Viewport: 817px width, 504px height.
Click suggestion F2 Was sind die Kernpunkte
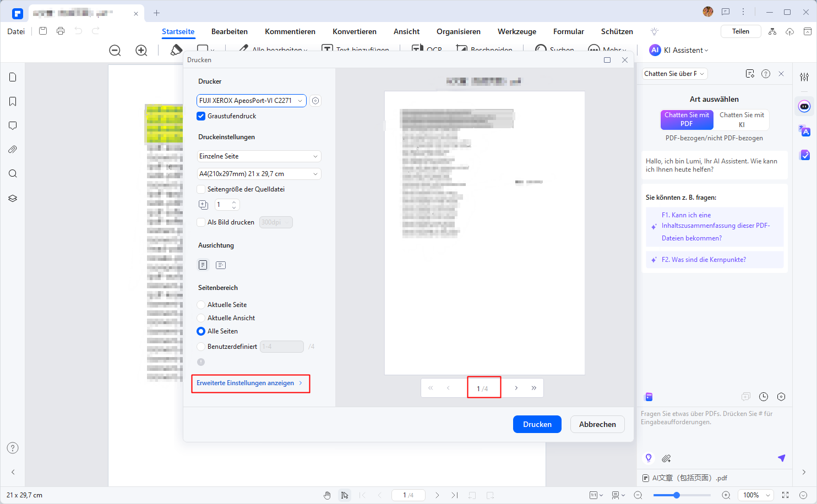click(x=715, y=260)
